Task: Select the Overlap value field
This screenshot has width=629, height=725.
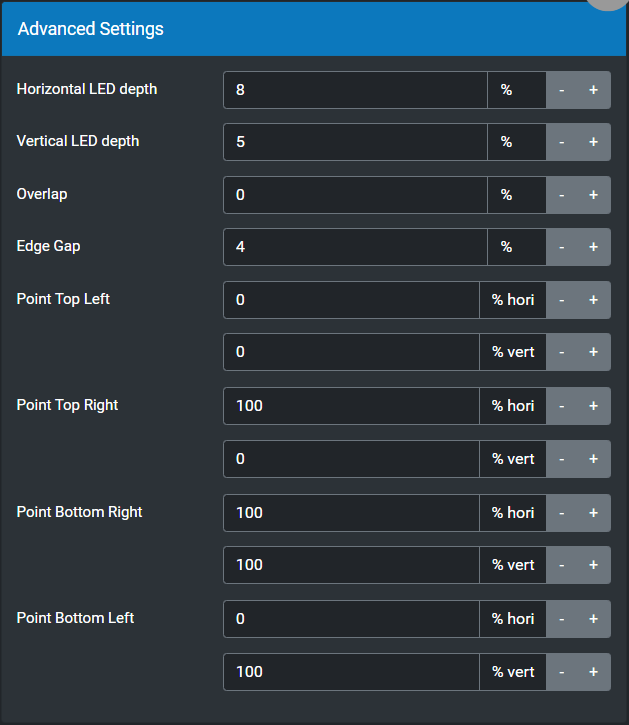Action: pos(355,195)
